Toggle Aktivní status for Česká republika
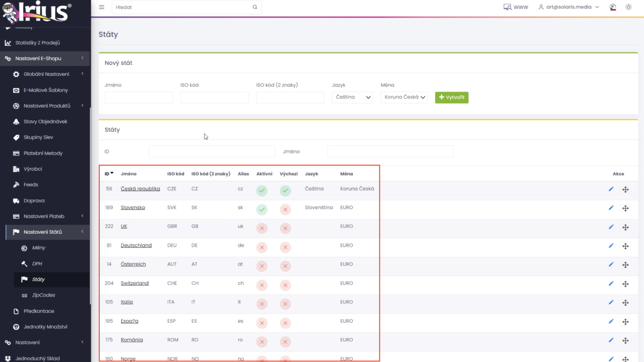Image resolution: width=644 pixels, height=362 pixels. [262, 191]
